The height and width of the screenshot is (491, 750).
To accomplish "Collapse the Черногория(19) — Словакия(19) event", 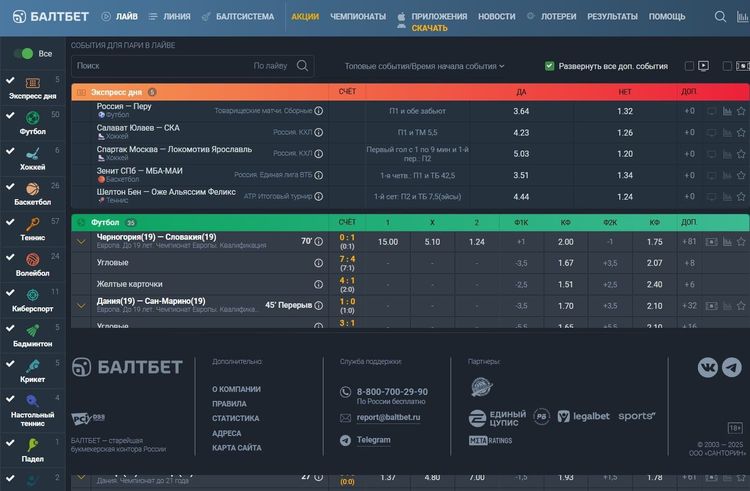I will [x=81, y=242].
